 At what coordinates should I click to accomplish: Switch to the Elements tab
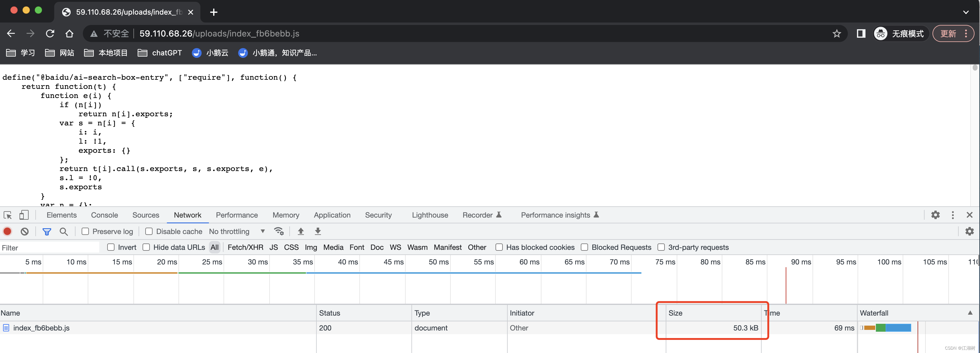62,215
